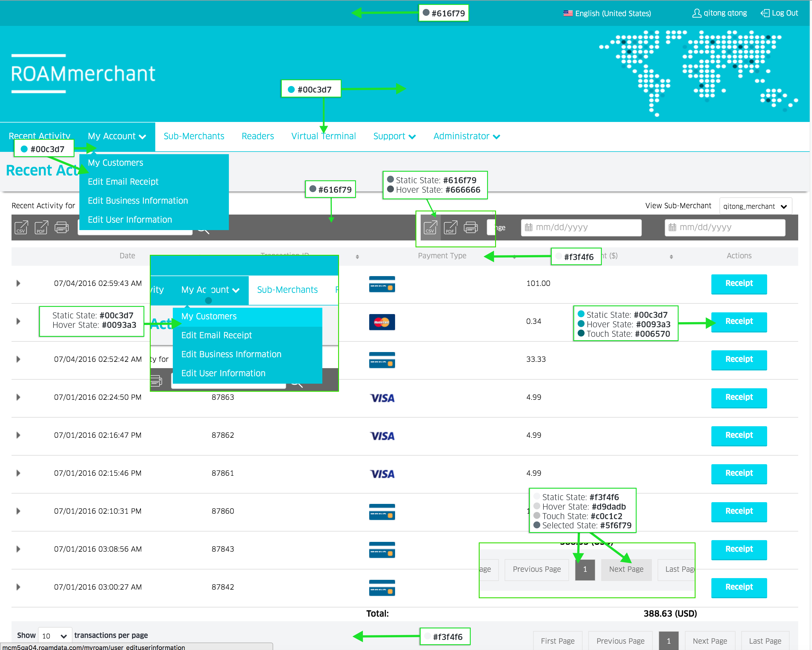The height and width of the screenshot is (650, 812).
Task: Click the card icon in the 101.00 row
Action: 382,284
